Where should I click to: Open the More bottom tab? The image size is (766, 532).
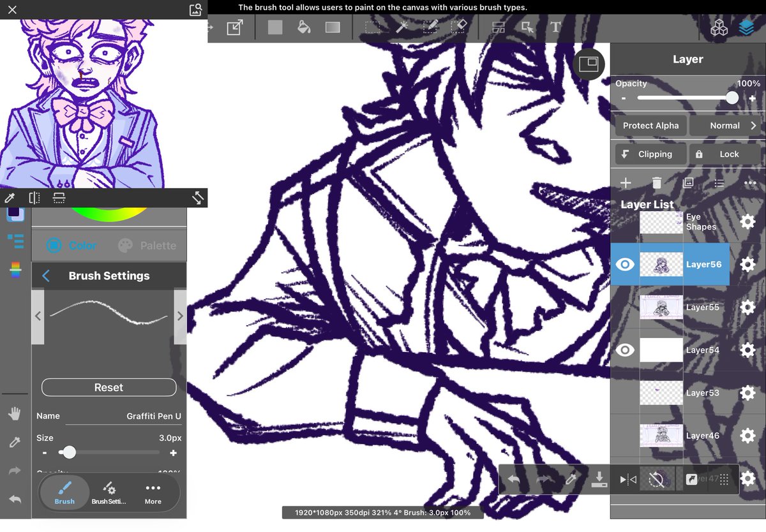click(153, 492)
